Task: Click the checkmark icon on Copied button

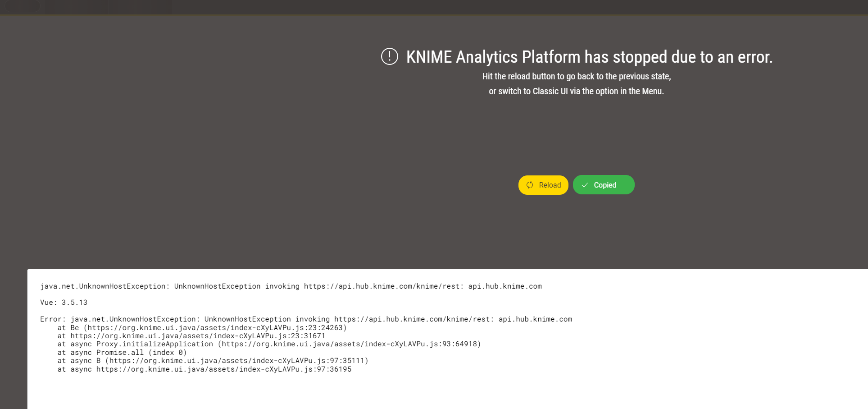Action: 585,185
